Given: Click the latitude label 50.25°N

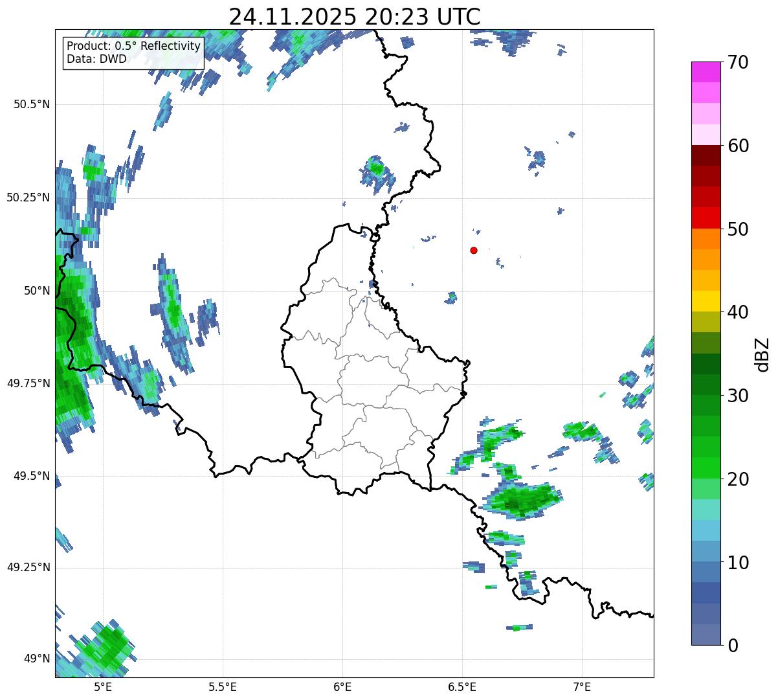Looking at the screenshot, I should pyautogui.click(x=28, y=198).
